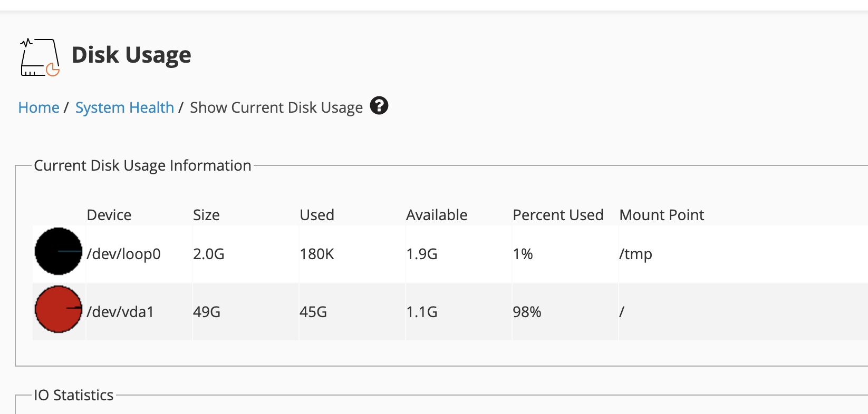868x414 pixels.
Task: Click the red pie chart for /dev/vda1
Action: pos(59,309)
